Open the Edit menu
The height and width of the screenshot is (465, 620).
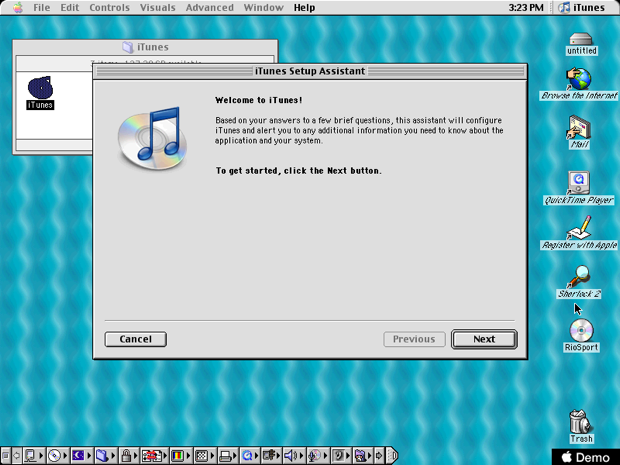[x=70, y=8]
